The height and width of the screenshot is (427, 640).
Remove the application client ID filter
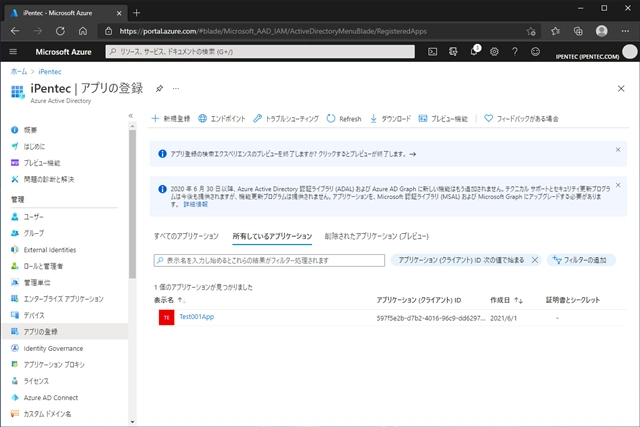click(535, 260)
